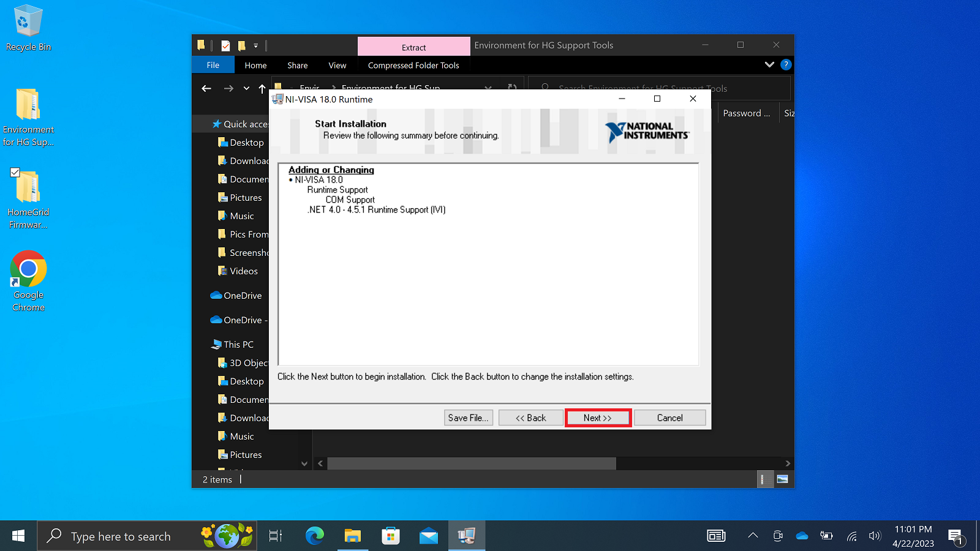Open Pictures under This PC
This screenshot has height=551, width=980.
coord(239,454)
